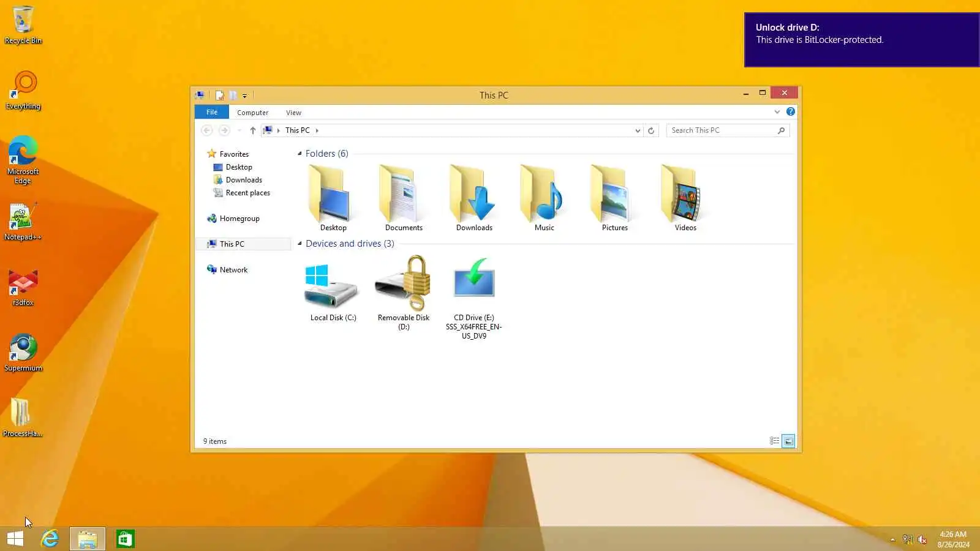Open the Desktop folder in Folders section
Viewport: 980px width, 551px height.
click(333, 198)
